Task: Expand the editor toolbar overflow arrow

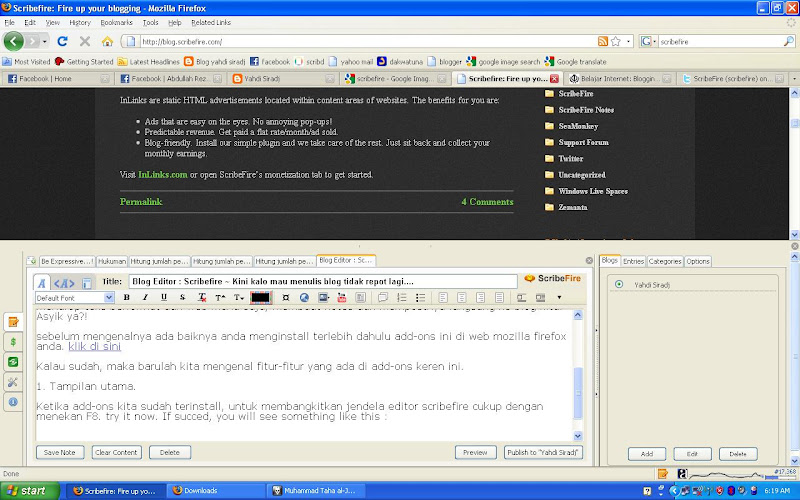Action: pyautogui.click(x=559, y=297)
